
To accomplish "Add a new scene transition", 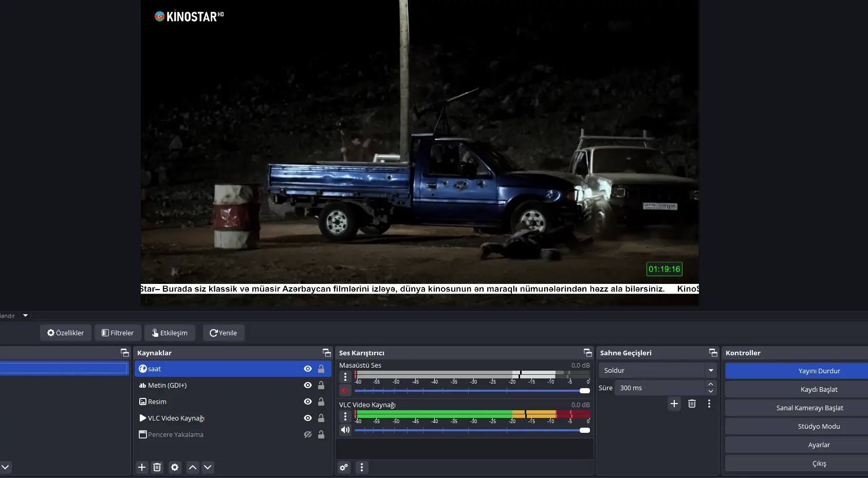I will pos(674,404).
